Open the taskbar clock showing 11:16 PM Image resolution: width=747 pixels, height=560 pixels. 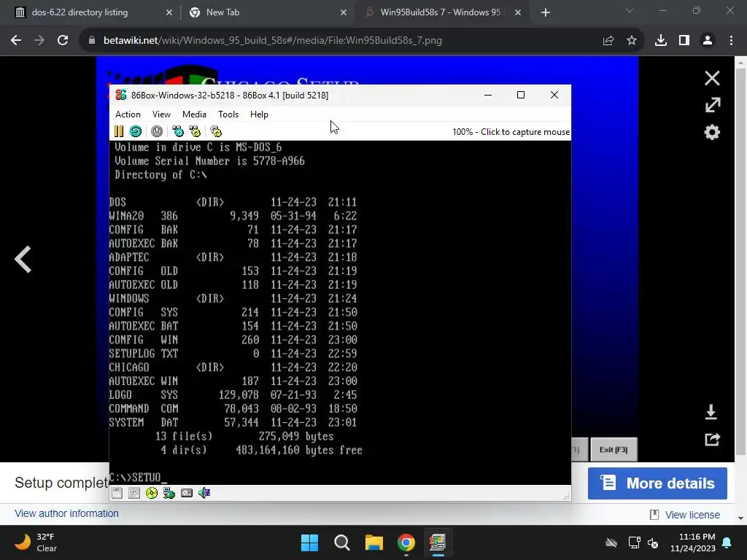(693, 542)
